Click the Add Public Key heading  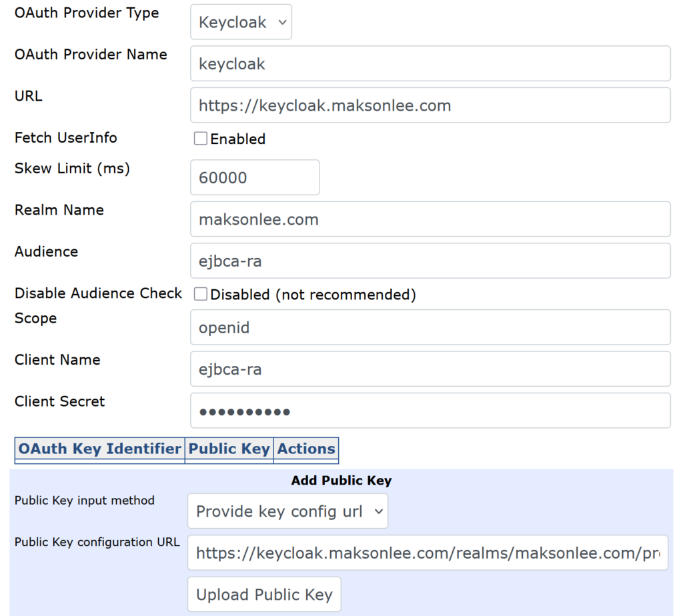341,480
